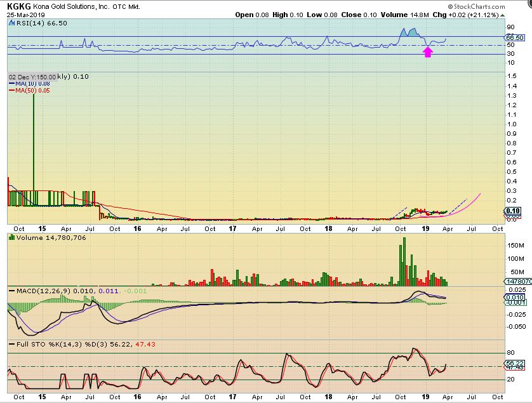This screenshot has height=403, width=532.
Task: Click year 17 on price chart time axis
Action: 233,227
